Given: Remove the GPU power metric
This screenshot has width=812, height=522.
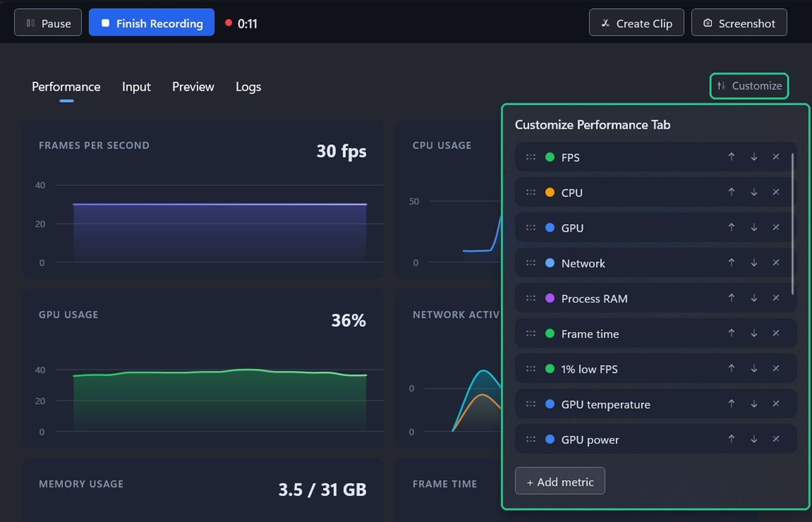Looking at the screenshot, I should [776, 439].
